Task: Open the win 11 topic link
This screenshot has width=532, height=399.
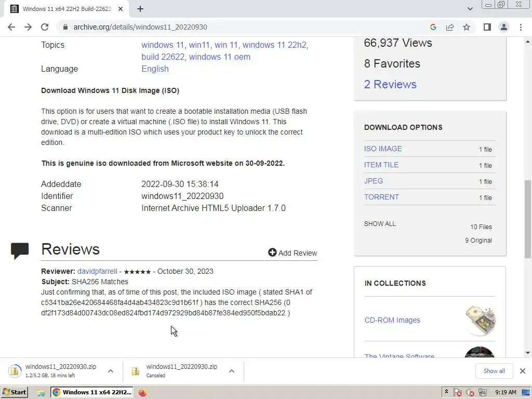Action: [226, 45]
